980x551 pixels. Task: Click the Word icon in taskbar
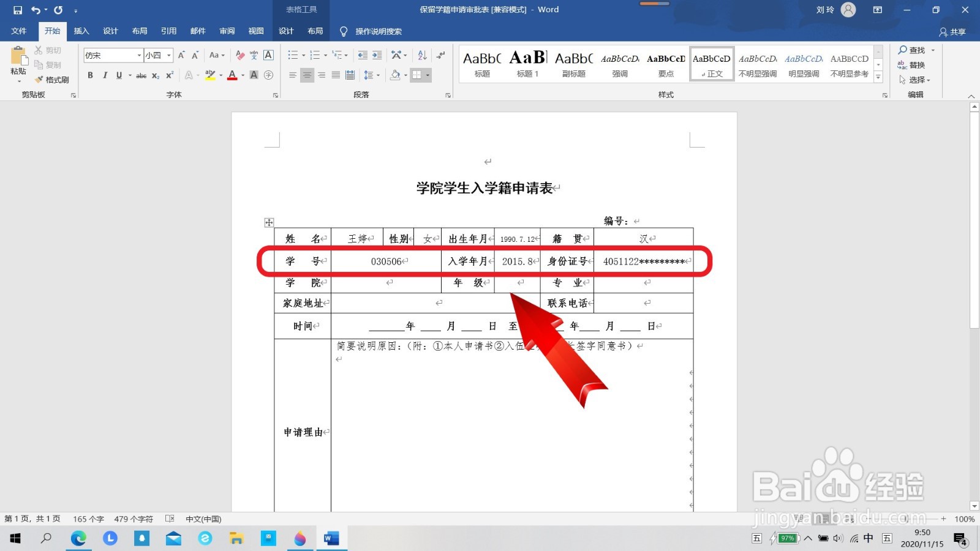331,538
